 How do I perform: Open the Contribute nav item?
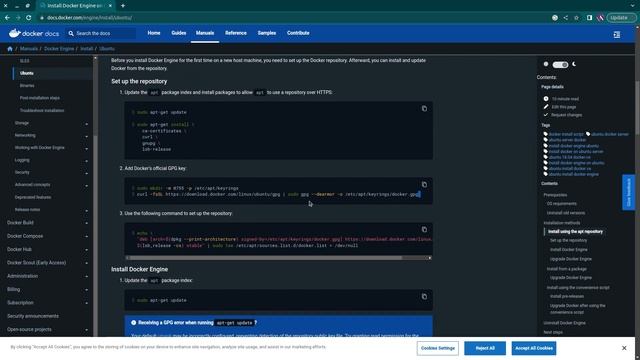pos(298,33)
